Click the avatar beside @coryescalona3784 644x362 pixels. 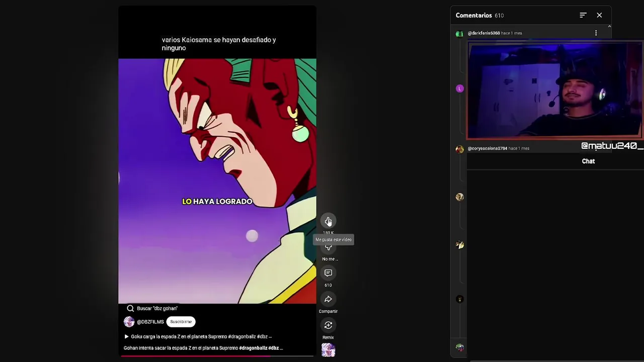tap(459, 149)
